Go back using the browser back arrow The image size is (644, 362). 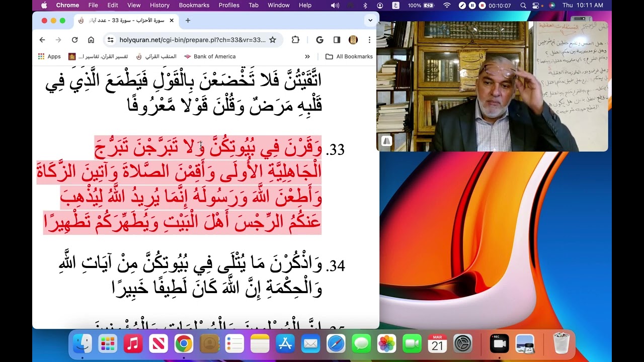click(x=42, y=40)
